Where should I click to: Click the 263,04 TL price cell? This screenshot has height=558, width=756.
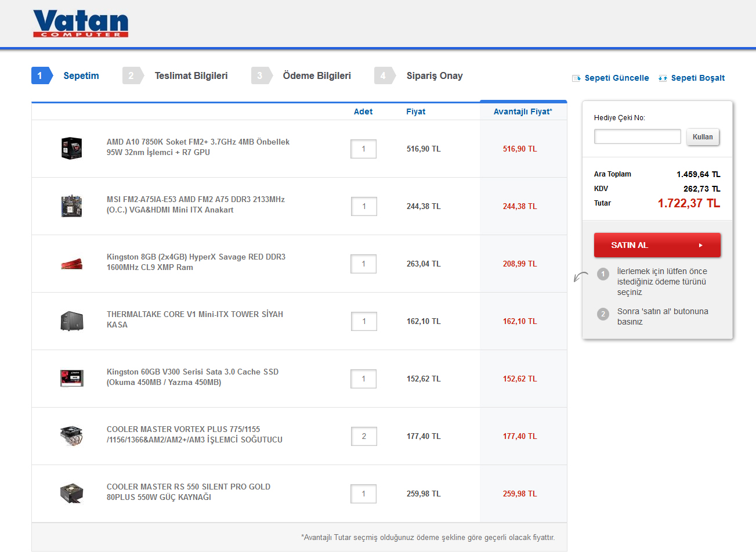pos(424,264)
